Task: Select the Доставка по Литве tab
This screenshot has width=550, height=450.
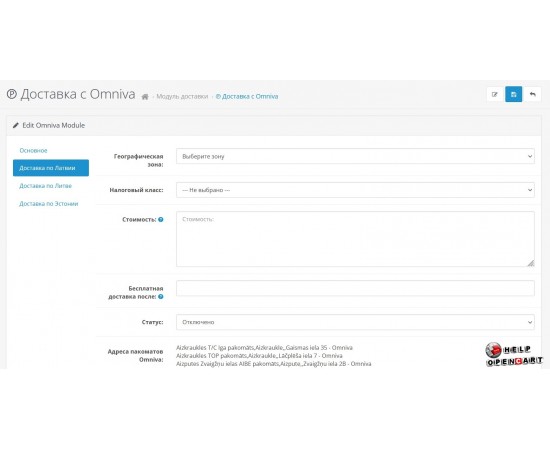Action: point(46,186)
